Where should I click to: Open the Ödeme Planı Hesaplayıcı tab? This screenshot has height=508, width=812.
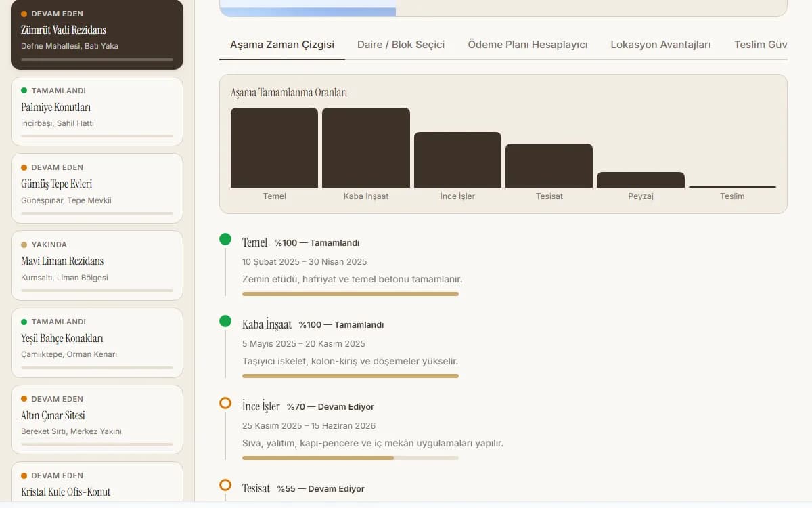coord(528,45)
